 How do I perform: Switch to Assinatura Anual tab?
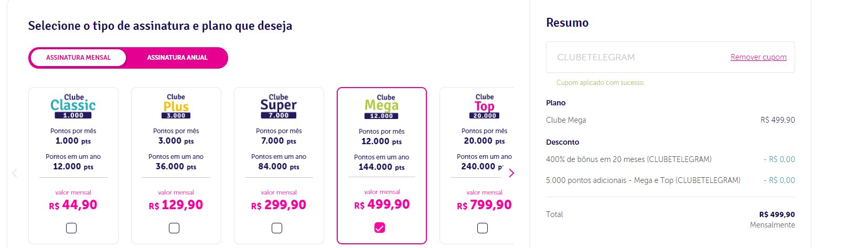pyautogui.click(x=177, y=58)
